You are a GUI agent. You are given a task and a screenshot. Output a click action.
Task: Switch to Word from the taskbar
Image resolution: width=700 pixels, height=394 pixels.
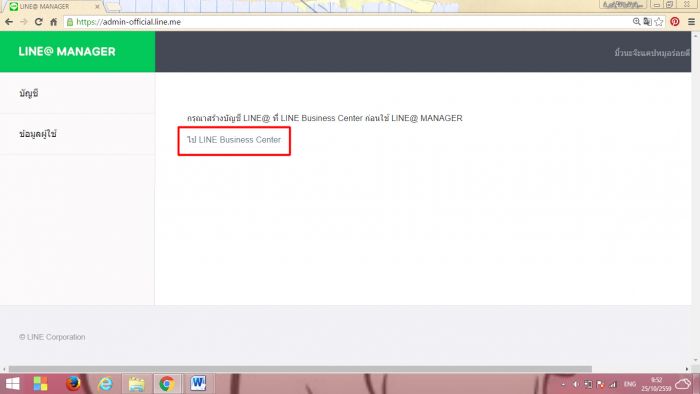click(198, 384)
